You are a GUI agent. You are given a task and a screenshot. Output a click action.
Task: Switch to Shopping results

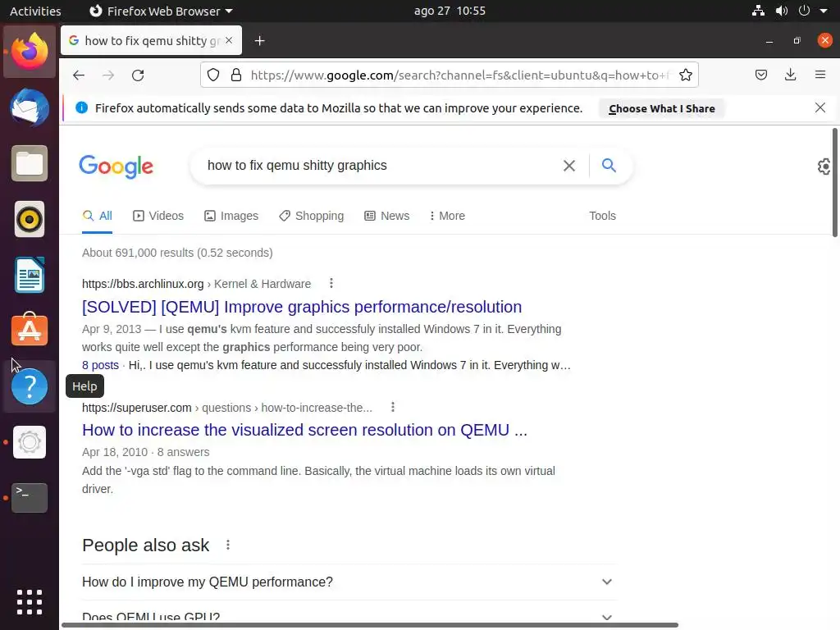[311, 216]
